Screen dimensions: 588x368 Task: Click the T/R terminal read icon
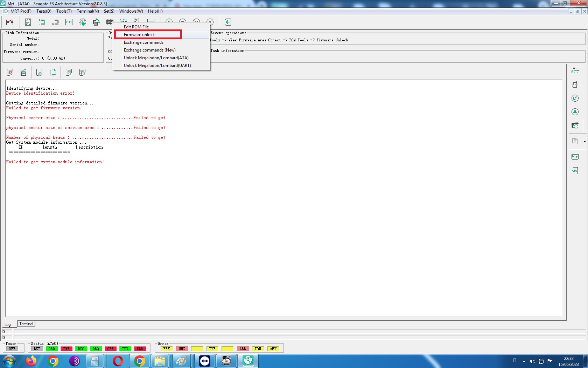42,22
